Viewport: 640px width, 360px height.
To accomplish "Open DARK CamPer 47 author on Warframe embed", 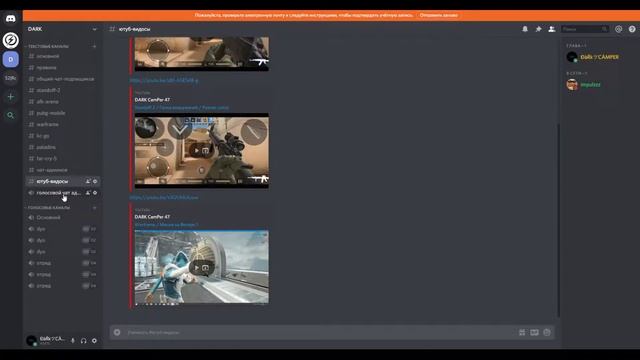I will tap(152, 217).
